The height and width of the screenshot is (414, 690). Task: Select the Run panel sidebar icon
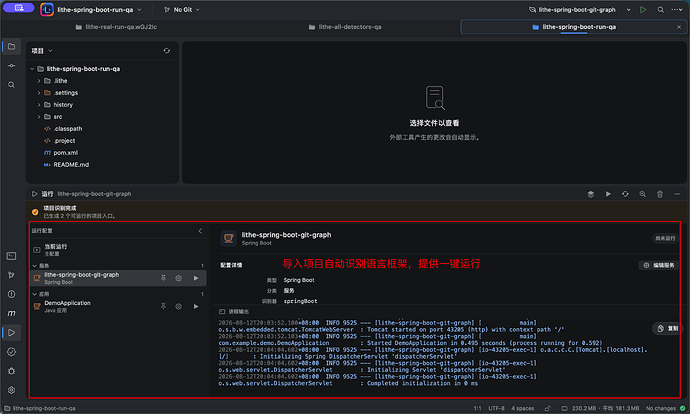[11, 333]
